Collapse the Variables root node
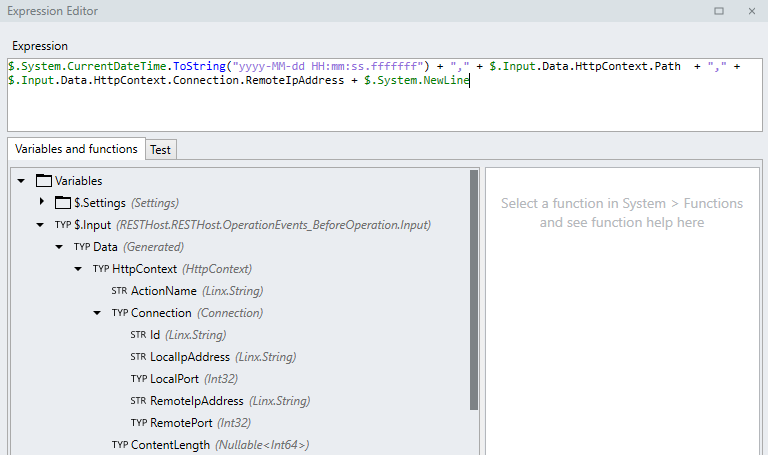768x455 pixels. pos(21,181)
